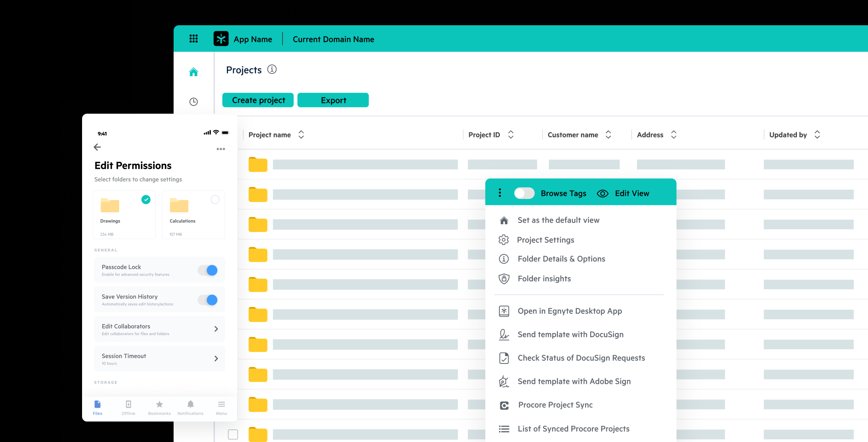
Task: Click the folder icon in the first project row
Action: tap(258, 164)
